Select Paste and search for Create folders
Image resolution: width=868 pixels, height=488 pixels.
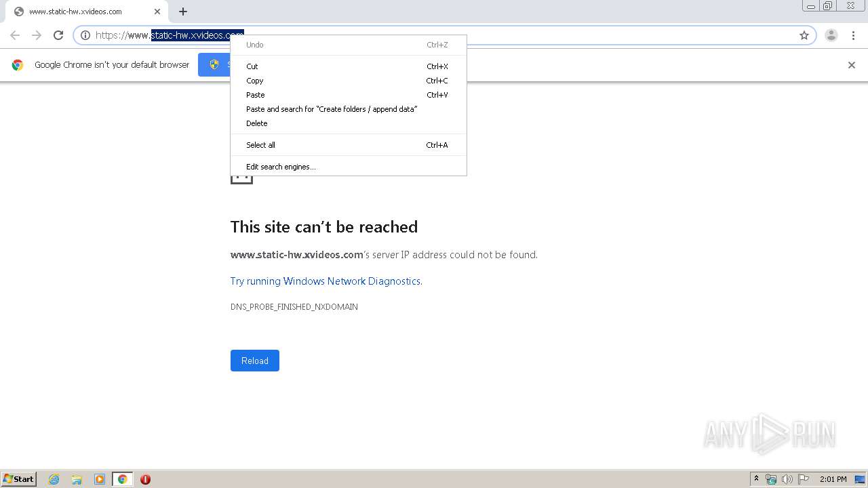point(349,109)
